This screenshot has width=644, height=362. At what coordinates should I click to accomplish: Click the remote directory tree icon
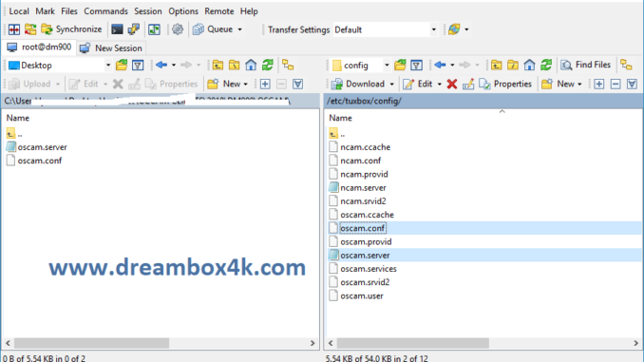(626, 65)
